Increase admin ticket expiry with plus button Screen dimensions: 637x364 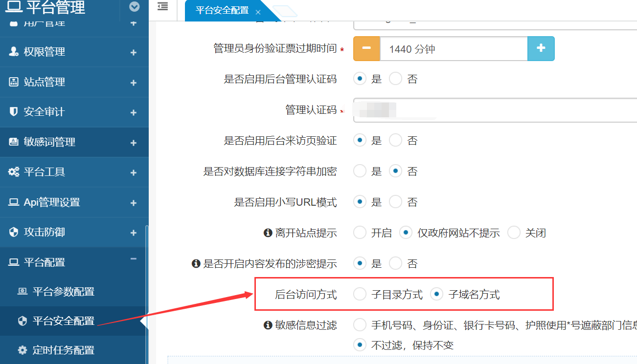[x=541, y=48]
